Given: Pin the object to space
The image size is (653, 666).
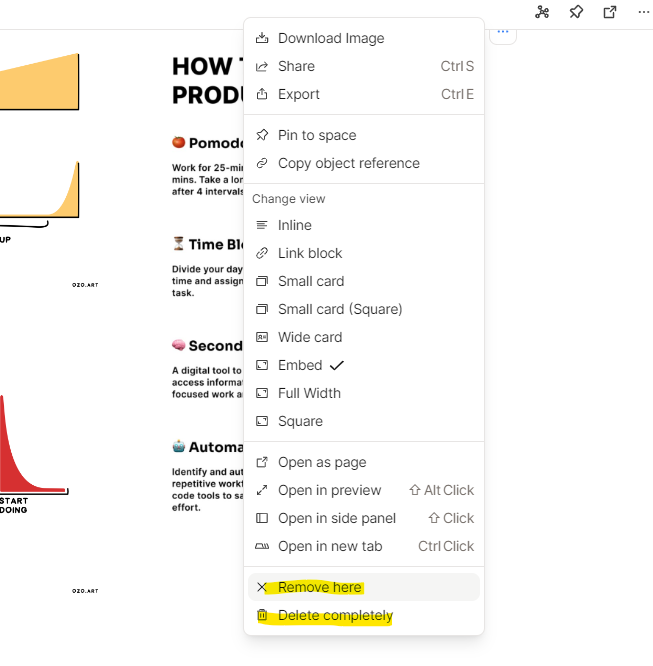Looking at the screenshot, I should [x=317, y=135].
